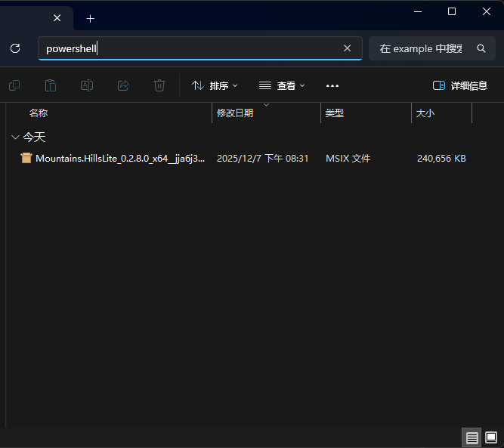
Task: Click the Mountains.HillsLite package file icon
Action: click(x=26, y=158)
